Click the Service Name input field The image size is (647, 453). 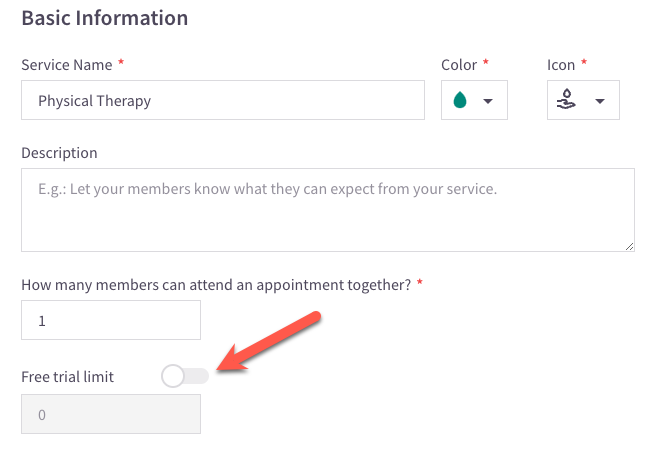(x=223, y=100)
